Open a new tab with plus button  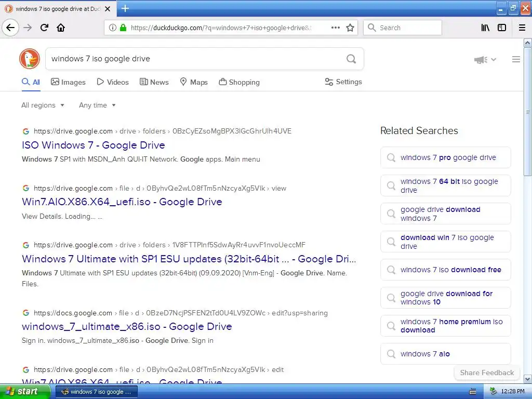point(125,8)
